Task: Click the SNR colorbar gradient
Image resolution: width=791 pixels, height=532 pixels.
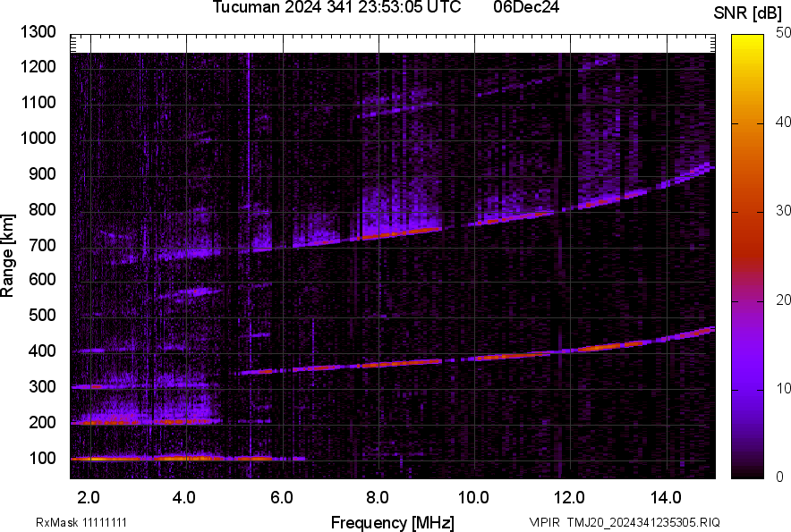Action: tap(748, 257)
